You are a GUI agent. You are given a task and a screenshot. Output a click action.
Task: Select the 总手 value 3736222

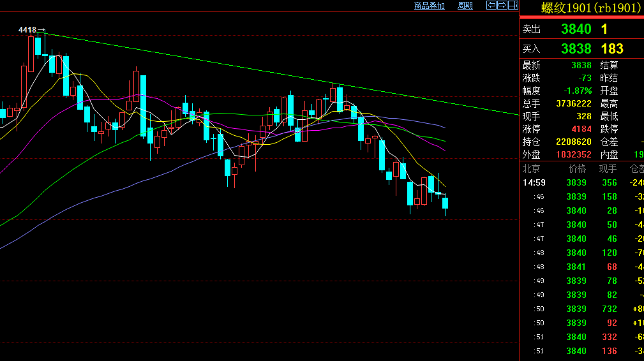tap(574, 103)
